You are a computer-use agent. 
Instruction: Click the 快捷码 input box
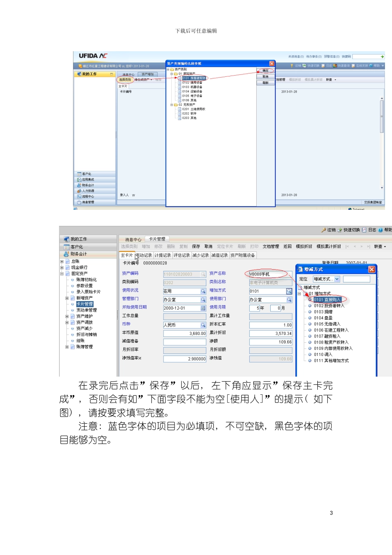coord(368,57)
